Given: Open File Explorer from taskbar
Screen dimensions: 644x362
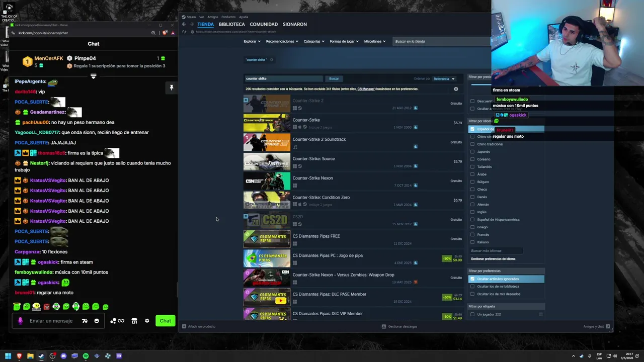Looking at the screenshot, I should click(x=30, y=356).
